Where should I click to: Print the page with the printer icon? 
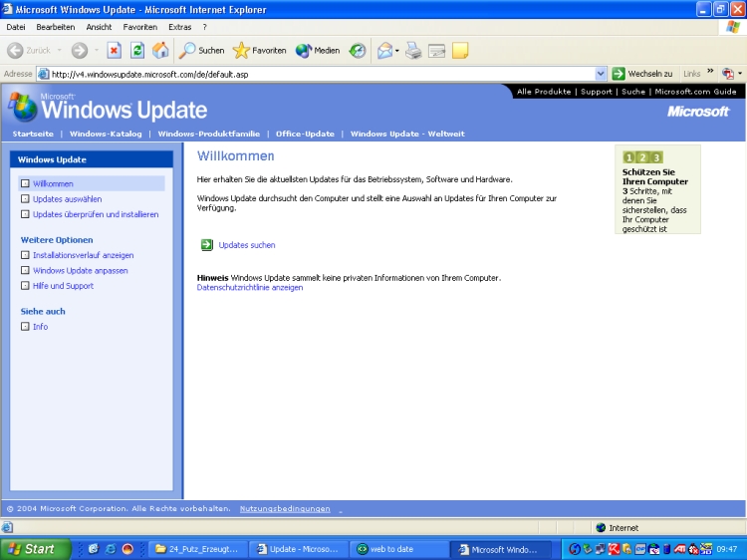pyautogui.click(x=413, y=51)
